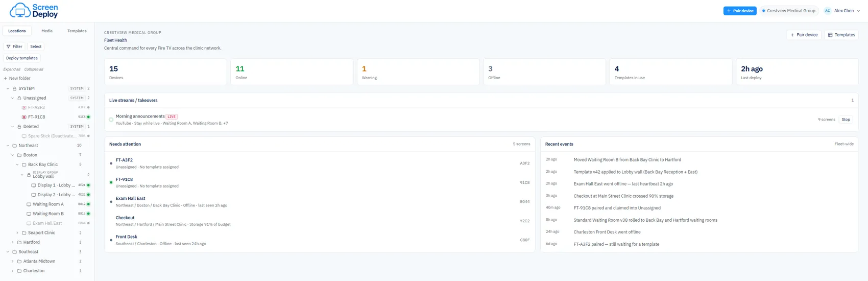Create a New folder
Viewport: 868px width, 281px height.
click(17, 79)
